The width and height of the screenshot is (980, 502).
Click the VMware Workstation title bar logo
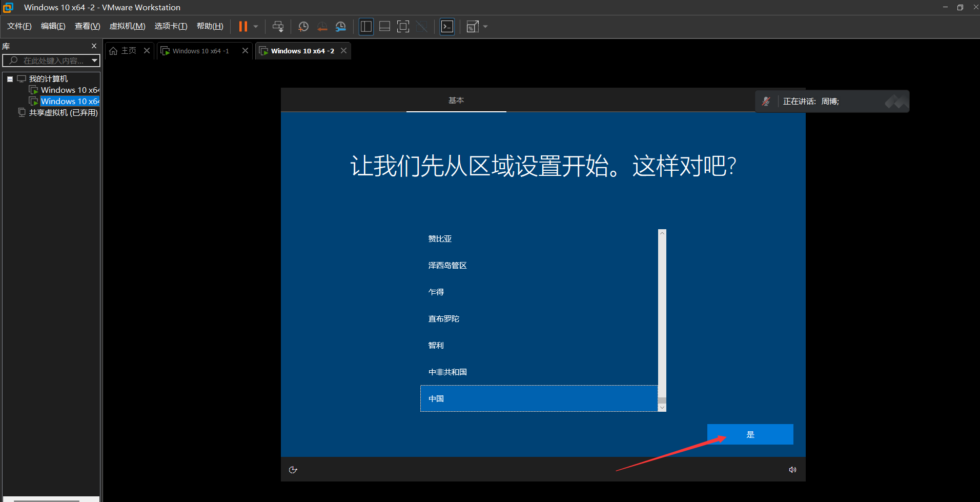click(8, 7)
